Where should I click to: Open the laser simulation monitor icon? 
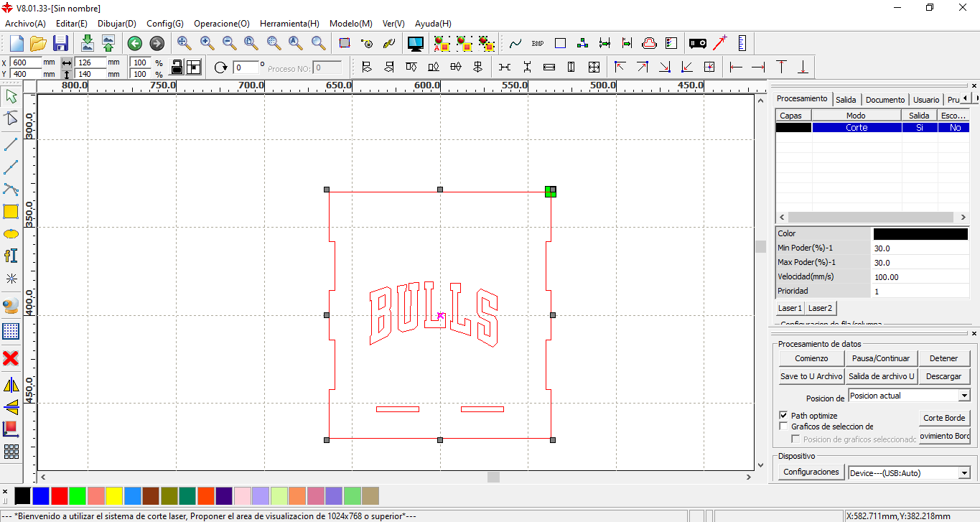(415, 43)
